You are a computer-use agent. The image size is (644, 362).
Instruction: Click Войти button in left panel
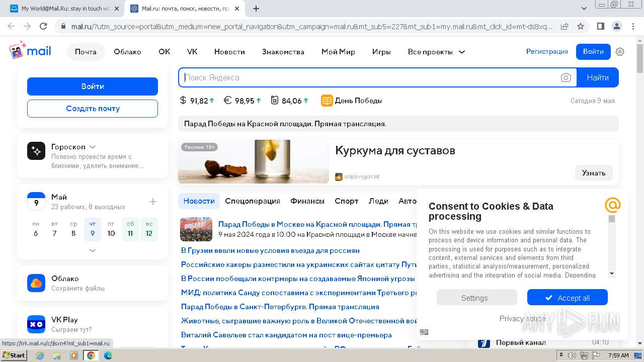pos(93,86)
